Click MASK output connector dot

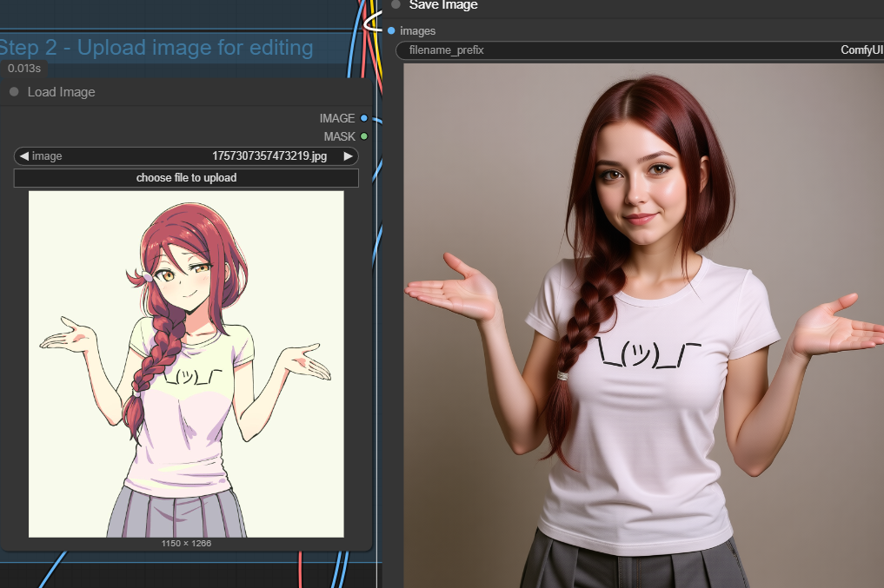click(x=363, y=136)
